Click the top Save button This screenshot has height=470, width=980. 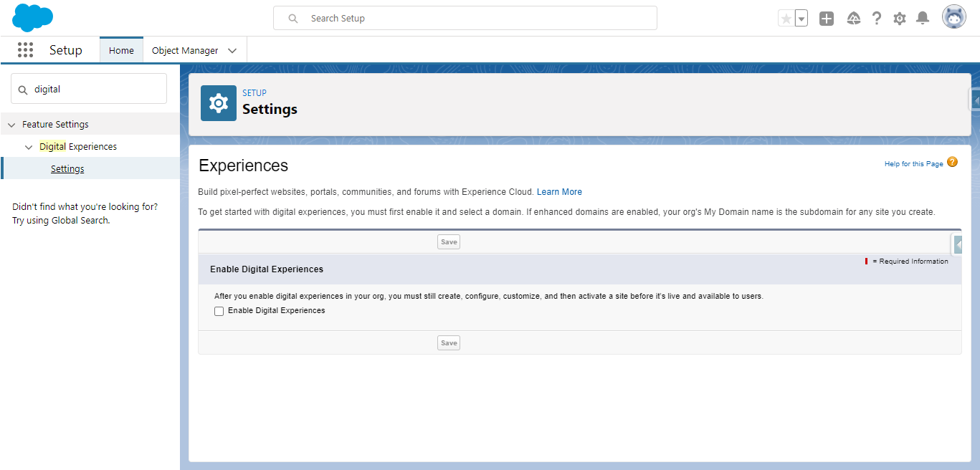click(449, 242)
